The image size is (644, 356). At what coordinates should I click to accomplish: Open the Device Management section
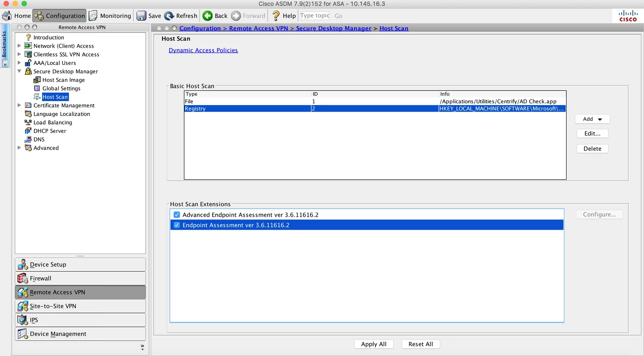(80, 334)
